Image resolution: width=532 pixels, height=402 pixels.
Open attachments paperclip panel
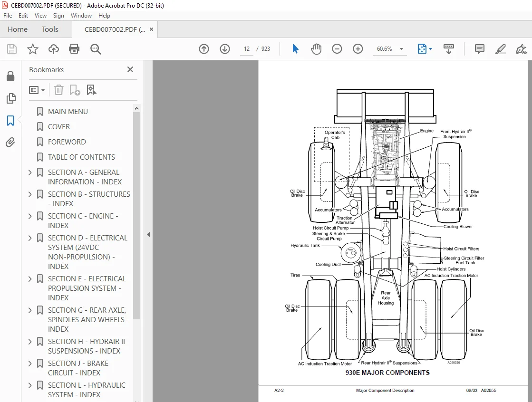(10, 142)
